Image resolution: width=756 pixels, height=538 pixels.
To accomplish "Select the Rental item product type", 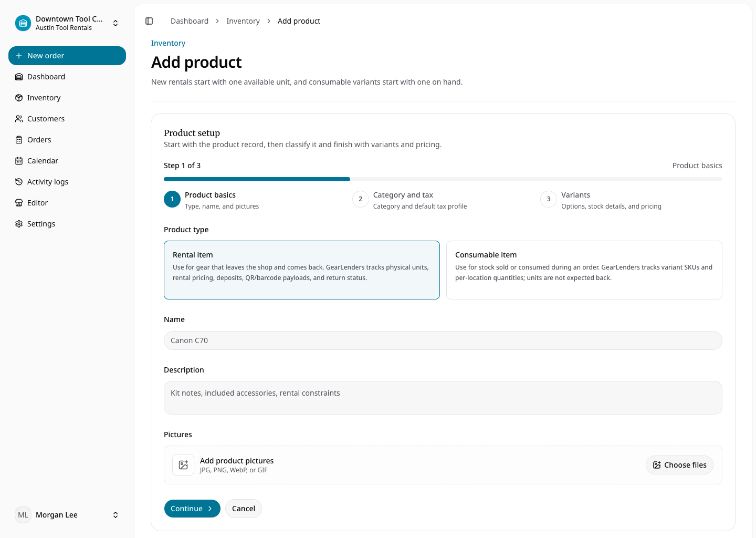I will [x=302, y=270].
